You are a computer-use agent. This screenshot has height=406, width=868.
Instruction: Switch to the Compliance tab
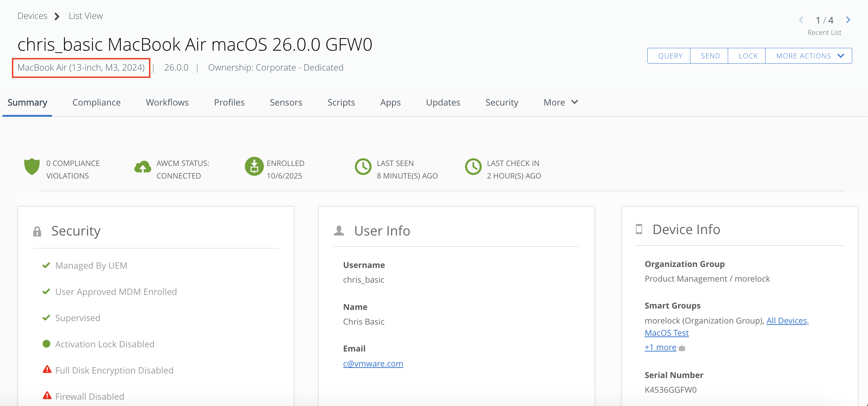pyautogui.click(x=97, y=102)
